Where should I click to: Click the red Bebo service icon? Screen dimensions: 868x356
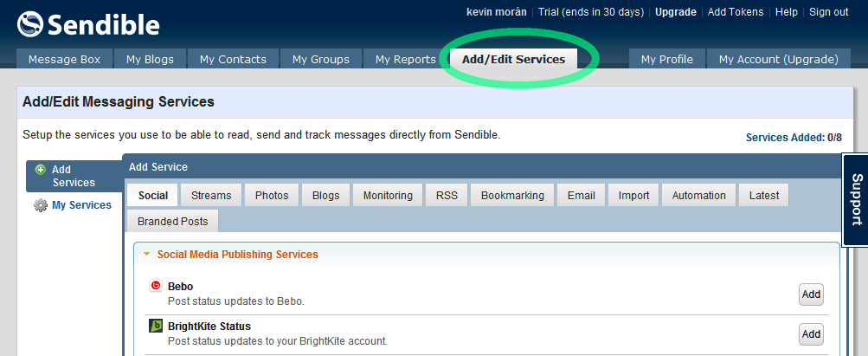[156, 287]
